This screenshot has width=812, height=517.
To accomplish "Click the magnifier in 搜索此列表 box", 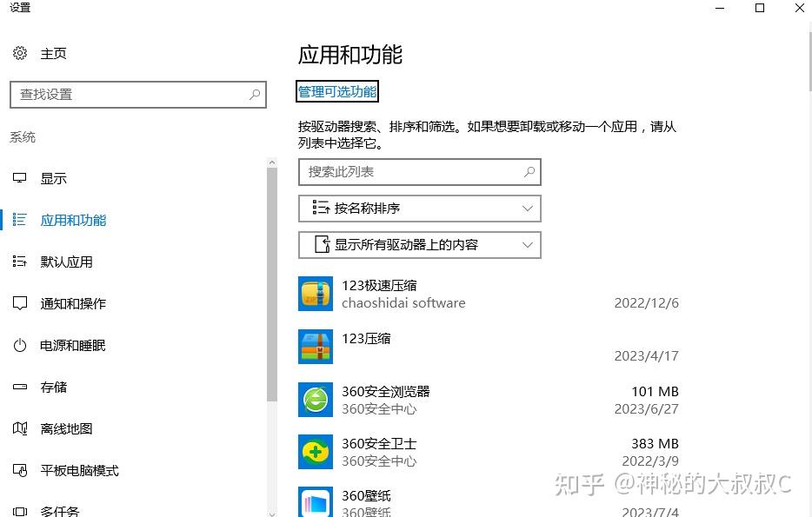I will coord(529,172).
